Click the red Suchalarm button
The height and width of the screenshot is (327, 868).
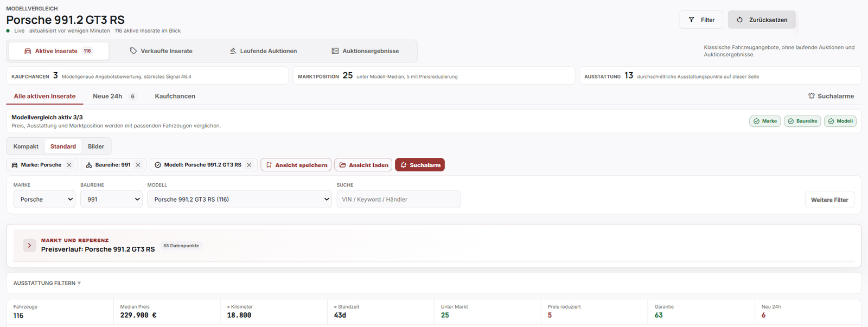tap(420, 165)
